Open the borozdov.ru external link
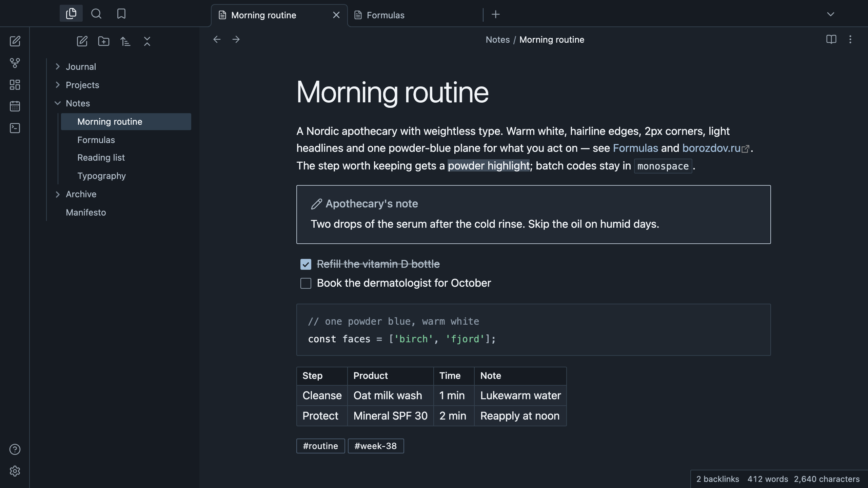 pos(715,148)
